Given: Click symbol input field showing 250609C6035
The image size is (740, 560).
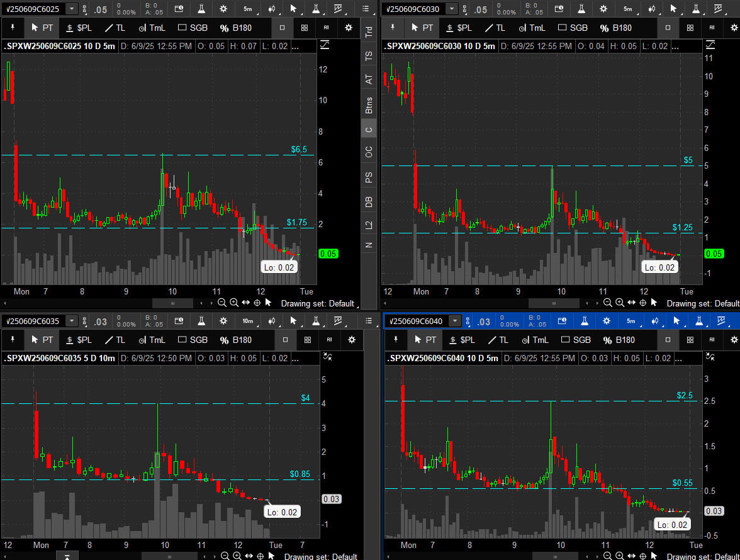Looking at the screenshot, I should 34,322.
